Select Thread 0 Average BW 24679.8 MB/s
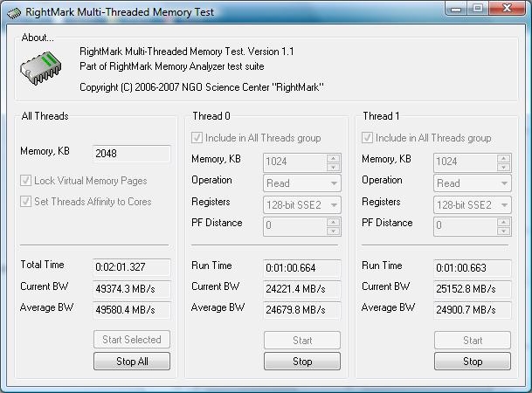The height and width of the screenshot is (393, 532). click(x=302, y=309)
